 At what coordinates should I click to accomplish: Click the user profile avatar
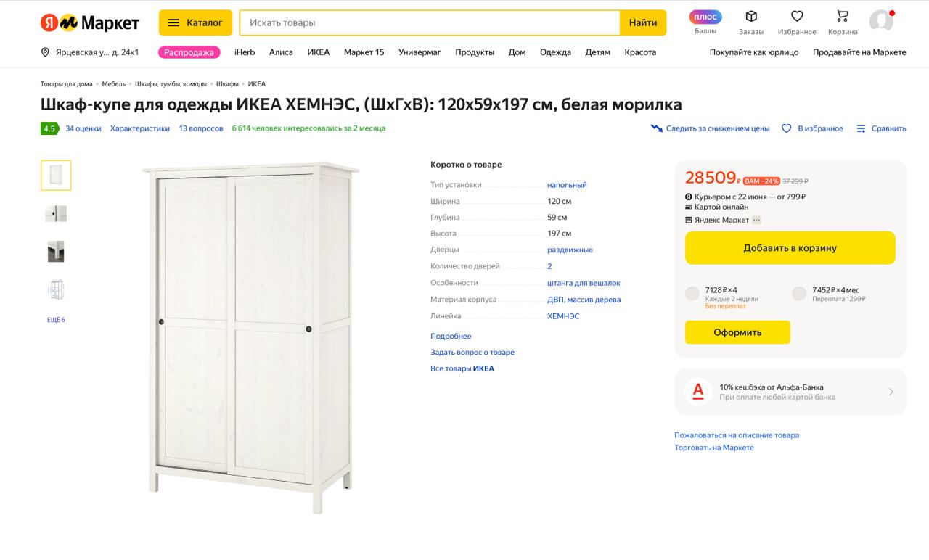(881, 21)
